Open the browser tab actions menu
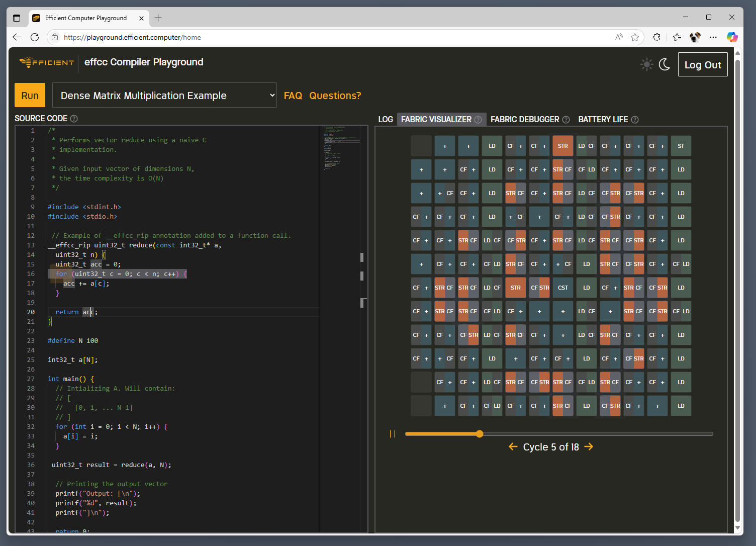 point(17,18)
